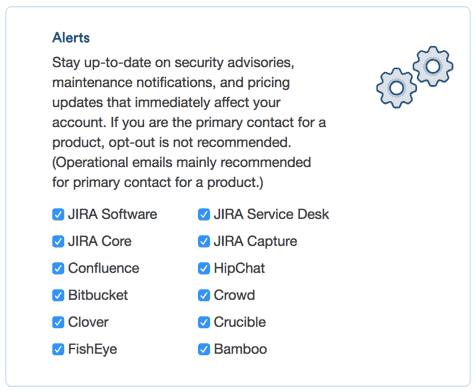This screenshot has height=392, width=476.
Task: Toggle the HipChat checkbox
Action: 204,268
